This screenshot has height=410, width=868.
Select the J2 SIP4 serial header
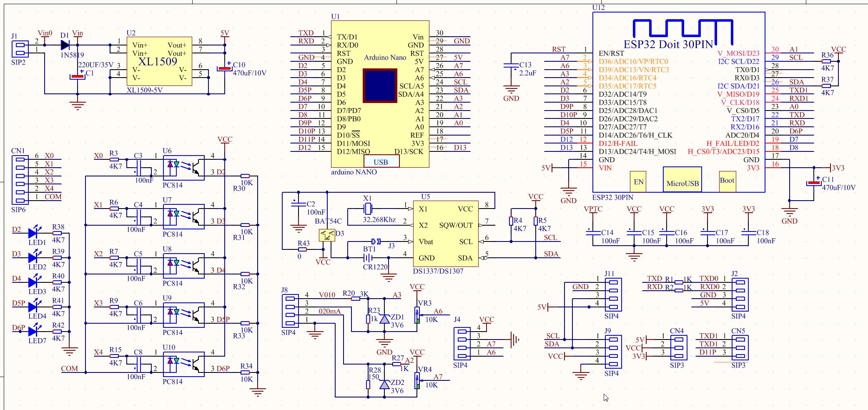740,294
